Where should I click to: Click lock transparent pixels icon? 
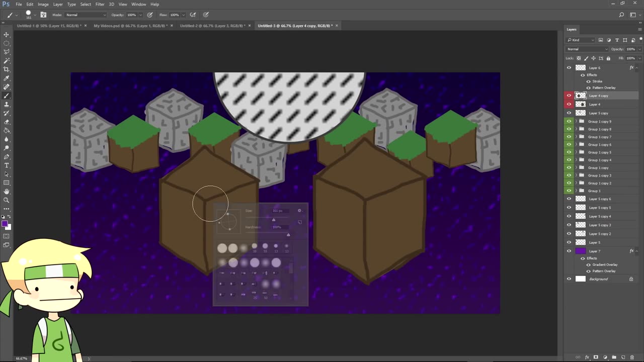(579, 58)
